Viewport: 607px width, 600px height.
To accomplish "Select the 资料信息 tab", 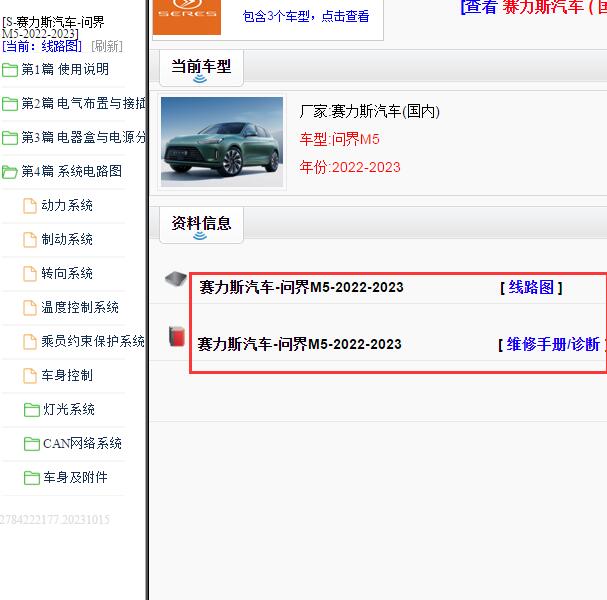I will click(201, 225).
